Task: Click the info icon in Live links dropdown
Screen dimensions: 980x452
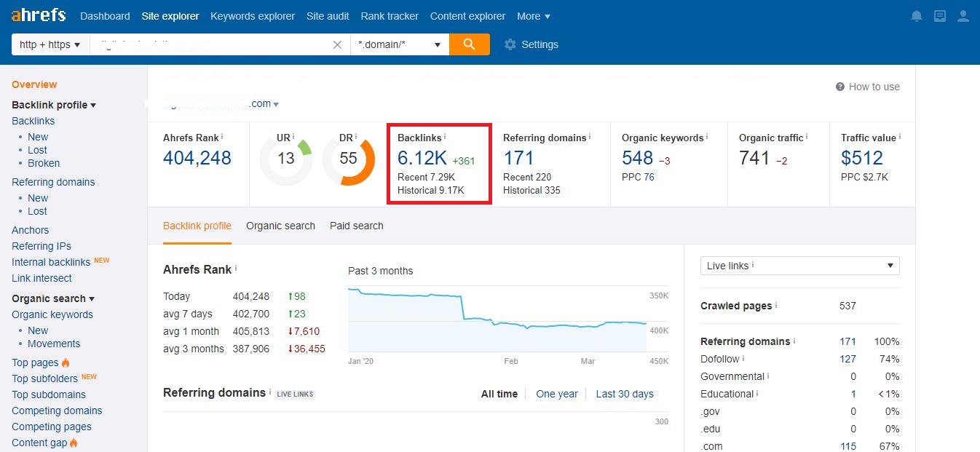Action: 753,265
